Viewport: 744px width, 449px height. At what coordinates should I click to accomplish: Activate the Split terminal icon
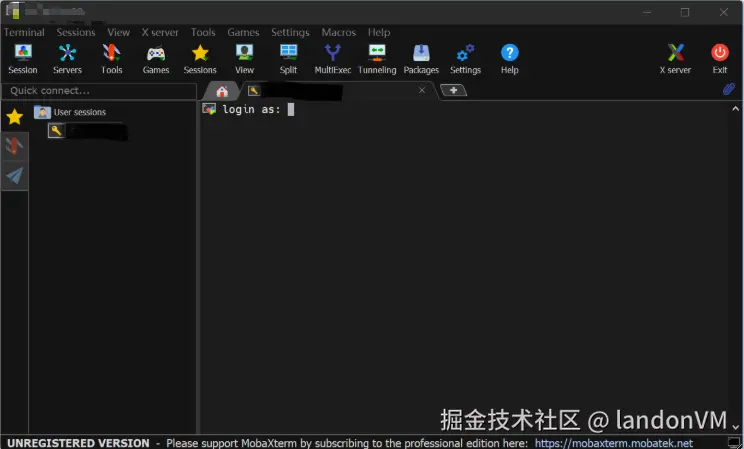(288, 59)
